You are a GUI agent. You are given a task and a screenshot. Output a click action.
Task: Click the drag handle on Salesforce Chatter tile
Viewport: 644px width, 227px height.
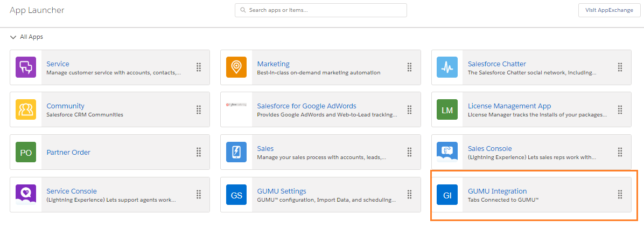coord(620,67)
